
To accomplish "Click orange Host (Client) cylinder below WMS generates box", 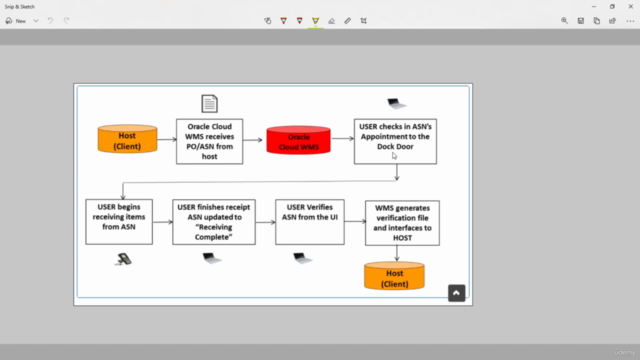I will [394, 276].
